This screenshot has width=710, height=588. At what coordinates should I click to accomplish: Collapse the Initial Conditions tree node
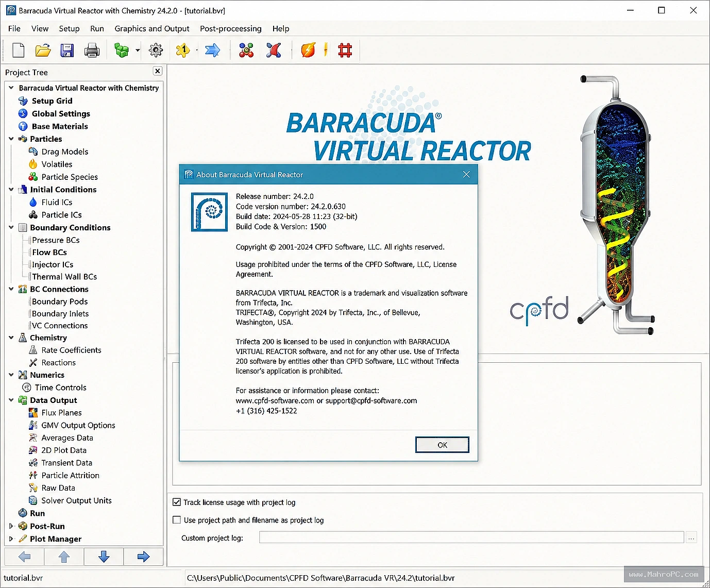point(11,189)
